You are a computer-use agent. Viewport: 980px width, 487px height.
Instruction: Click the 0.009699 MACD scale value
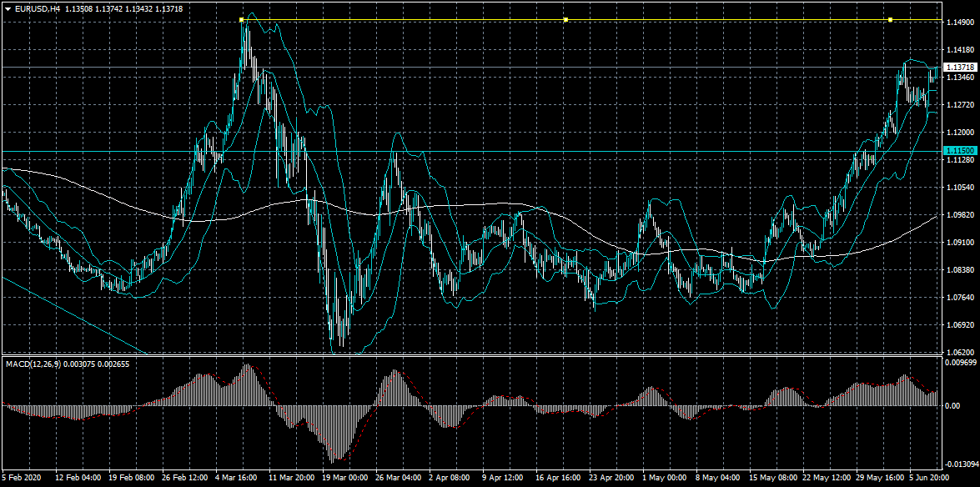pyautogui.click(x=960, y=364)
